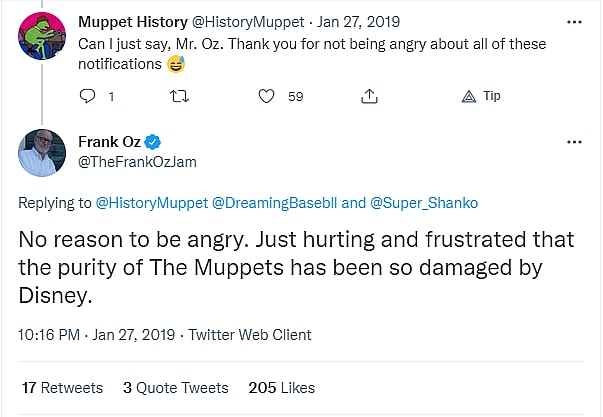Click the Frank Oz display name
The height and width of the screenshot is (417, 603).
pos(110,142)
